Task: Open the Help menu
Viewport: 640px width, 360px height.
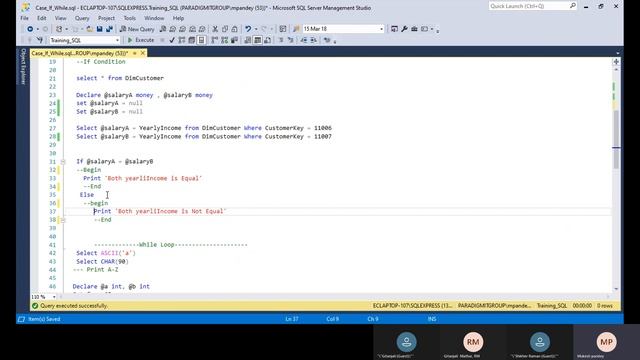Action: 178,18
